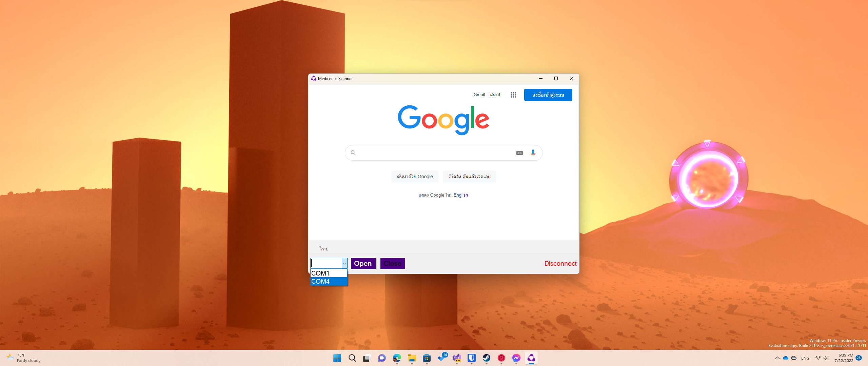868x366 pixels.
Task: Open the weather widget showing 75°F
Action: [x=24, y=358]
